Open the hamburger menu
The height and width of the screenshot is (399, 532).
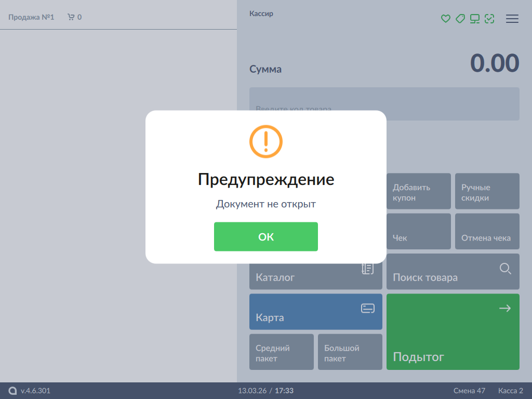coord(512,19)
